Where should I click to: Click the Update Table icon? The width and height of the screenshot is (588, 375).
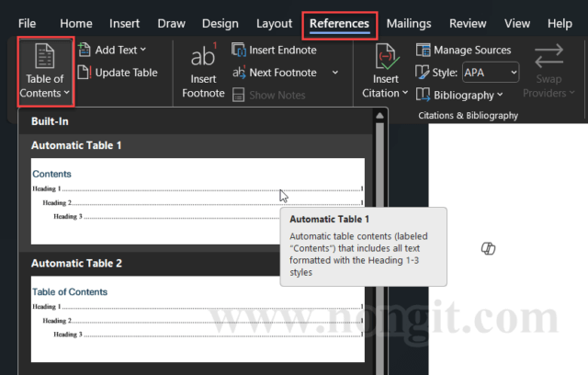tap(85, 73)
